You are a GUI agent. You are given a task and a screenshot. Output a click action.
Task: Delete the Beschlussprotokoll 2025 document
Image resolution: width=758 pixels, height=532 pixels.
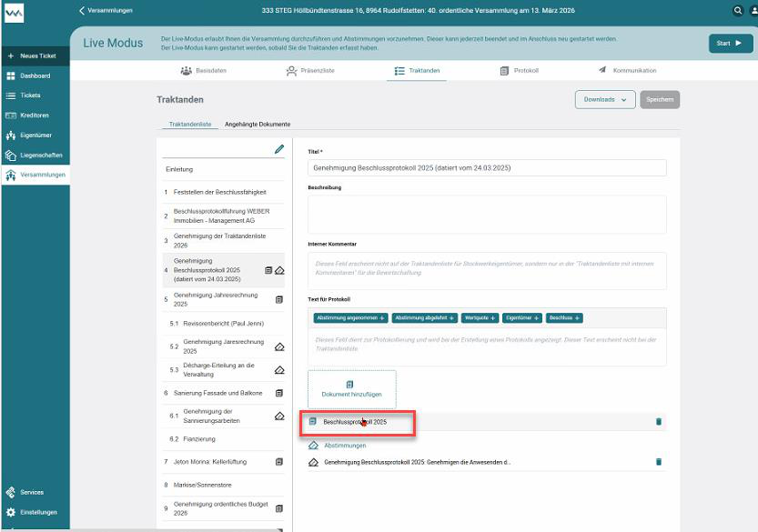(x=659, y=422)
